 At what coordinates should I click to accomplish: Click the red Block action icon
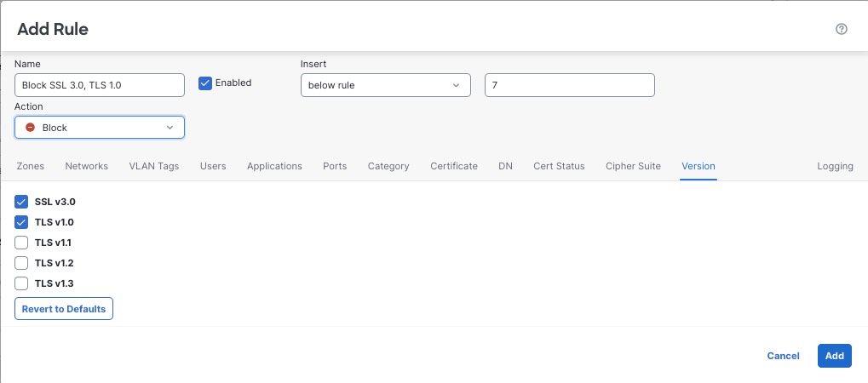click(x=30, y=128)
